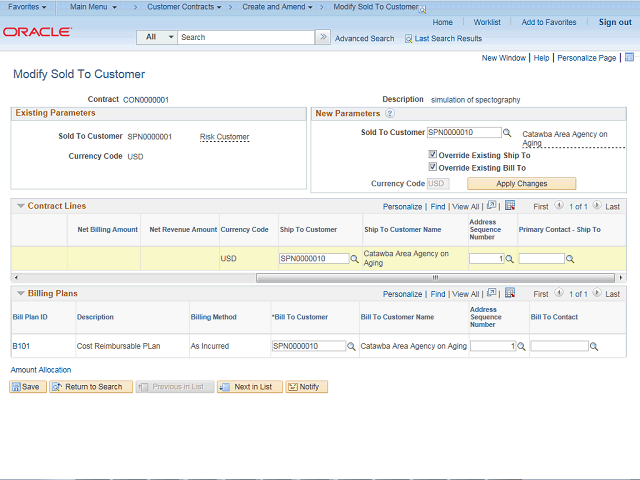Click the breadcrumb search icon after Modify Sold To Customer

pyautogui.click(x=422, y=10)
